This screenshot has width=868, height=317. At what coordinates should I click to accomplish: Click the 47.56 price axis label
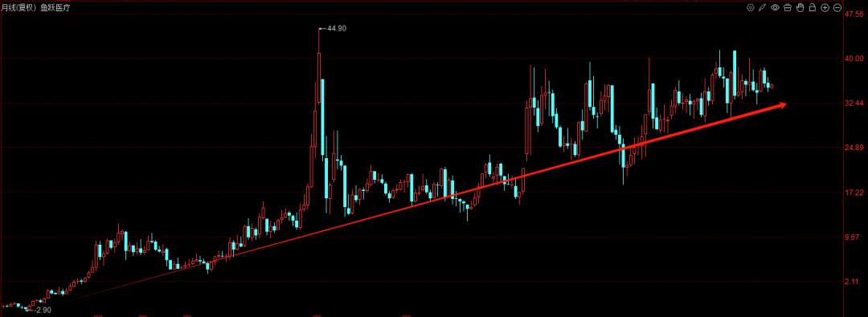(853, 16)
